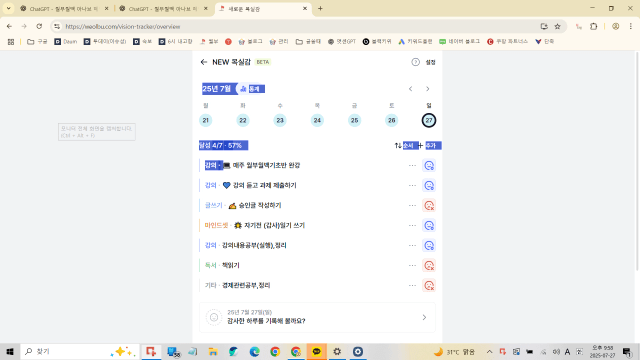
Task: Toggle completion face for 독서 책읽기 row
Action: click(429, 265)
